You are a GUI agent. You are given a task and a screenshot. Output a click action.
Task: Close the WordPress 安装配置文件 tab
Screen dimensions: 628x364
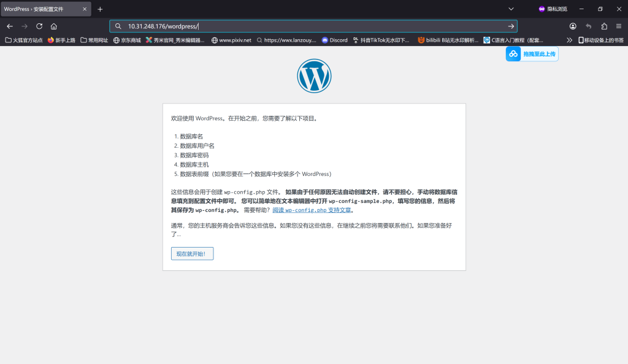tap(85, 9)
